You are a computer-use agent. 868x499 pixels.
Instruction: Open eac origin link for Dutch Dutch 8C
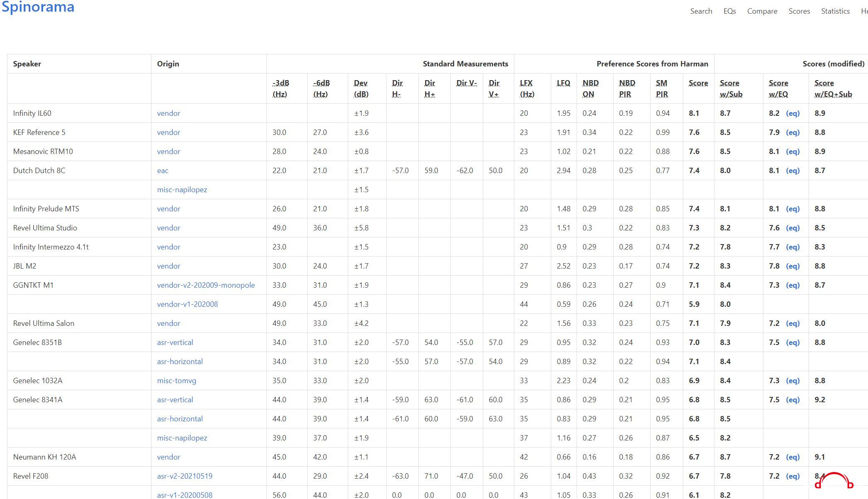pos(163,171)
